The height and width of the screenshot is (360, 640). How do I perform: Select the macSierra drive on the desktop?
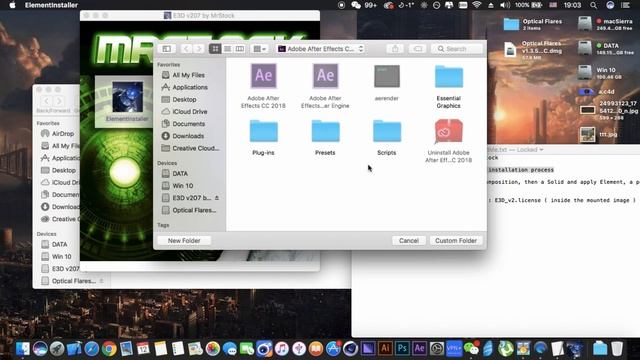pyautogui.click(x=585, y=24)
